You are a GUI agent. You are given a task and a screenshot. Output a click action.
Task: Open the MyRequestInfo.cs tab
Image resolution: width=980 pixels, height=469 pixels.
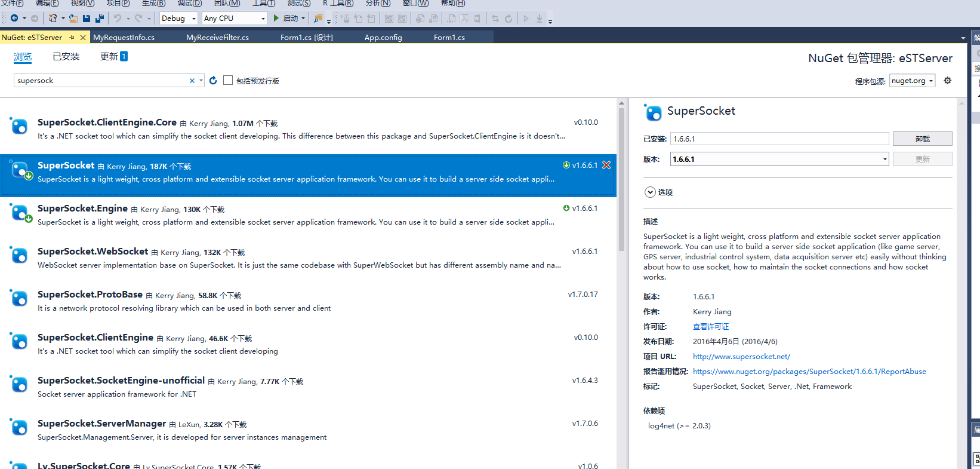point(124,37)
